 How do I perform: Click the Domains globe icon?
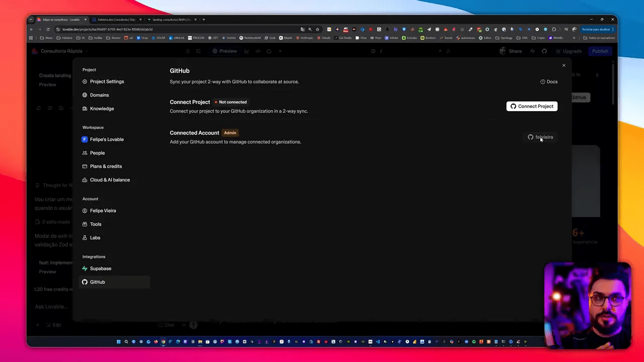click(85, 95)
